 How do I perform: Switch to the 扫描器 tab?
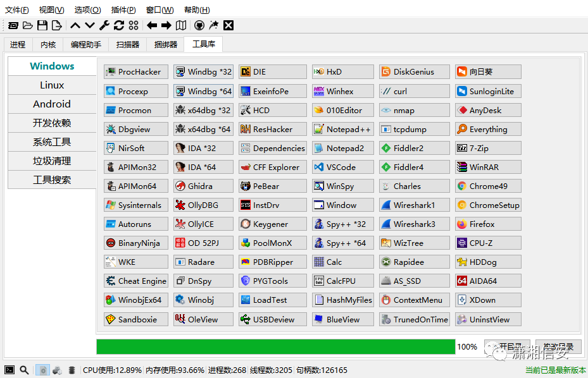pyautogui.click(x=127, y=45)
